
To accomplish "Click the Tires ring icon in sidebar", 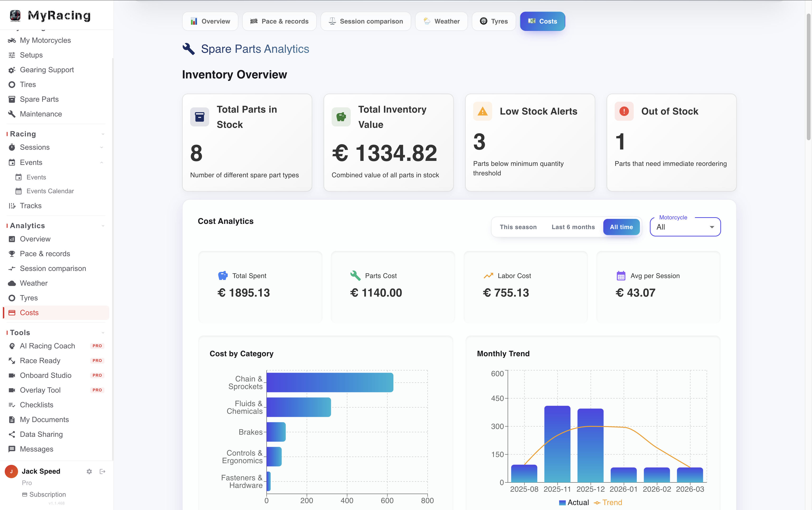I will click(x=12, y=85).
